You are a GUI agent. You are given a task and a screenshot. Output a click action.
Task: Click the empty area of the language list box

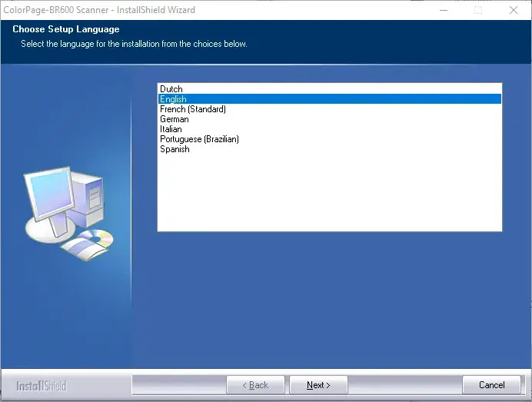[329, 192]
